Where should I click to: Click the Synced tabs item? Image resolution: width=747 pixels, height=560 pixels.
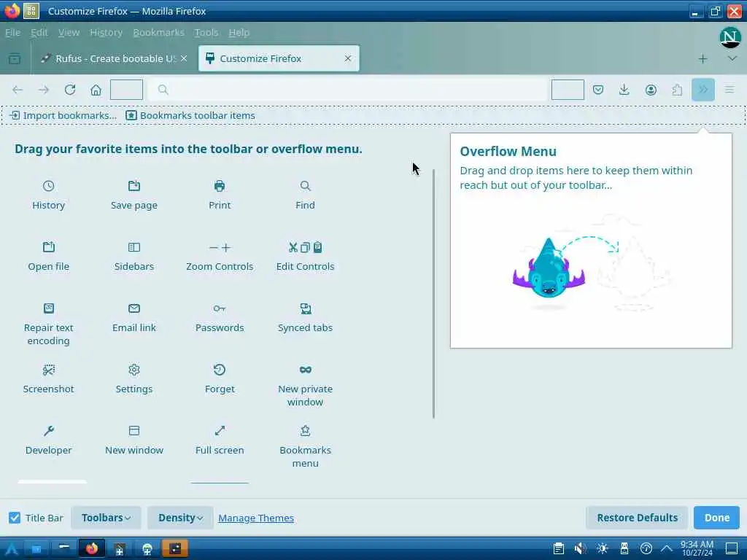(305, 318)
